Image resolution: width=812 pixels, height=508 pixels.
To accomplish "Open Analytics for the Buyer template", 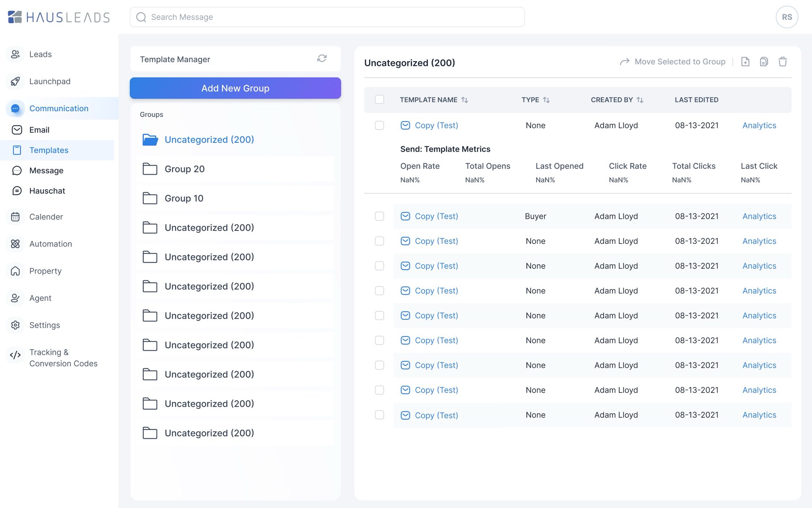I will tap(759, 216).
